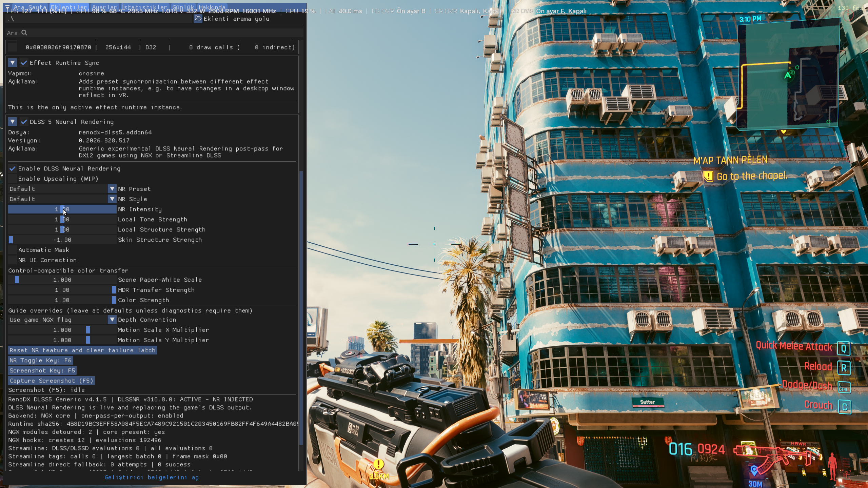Click the CTRL key icon for Dodge/Dash
The height and width of the screenshot is (488, 868).
[x=844, y=387]
